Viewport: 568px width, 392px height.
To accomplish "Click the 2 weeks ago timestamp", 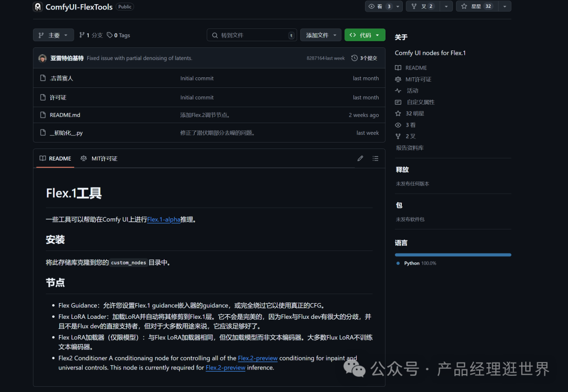I will (364, 115).
